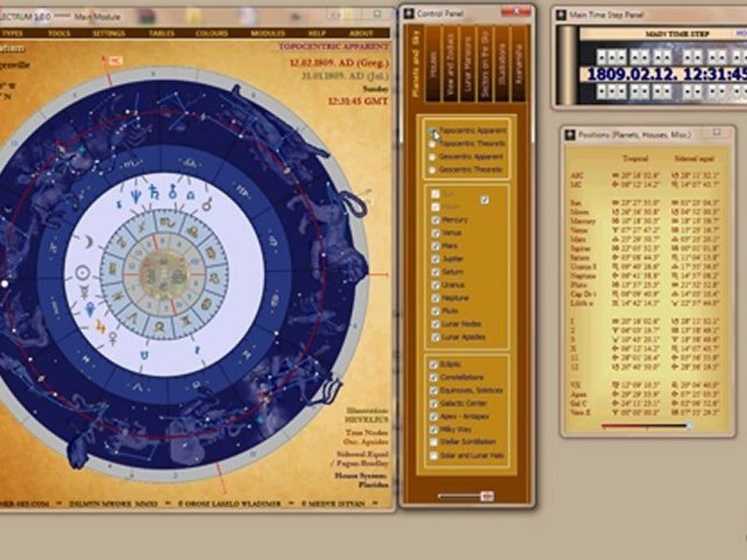Click the MC marker flag on the chart rim
The height and width of the screenshot is (560, 747).
(x=116, y=62)
